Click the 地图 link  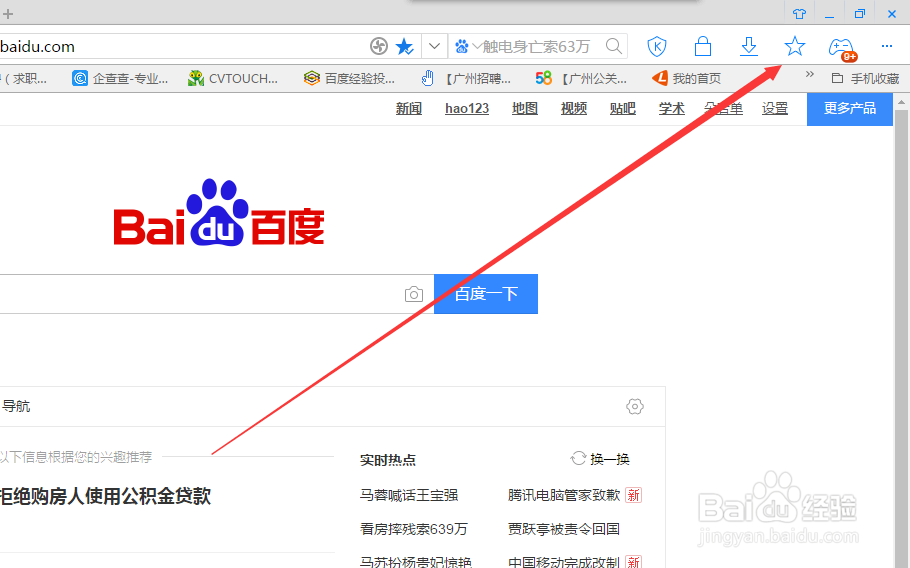pos(525,108)
